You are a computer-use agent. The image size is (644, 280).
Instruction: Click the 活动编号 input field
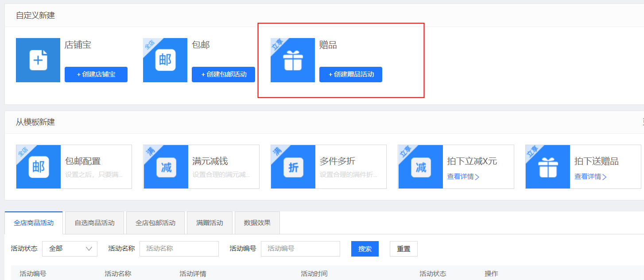click(300, 249)
